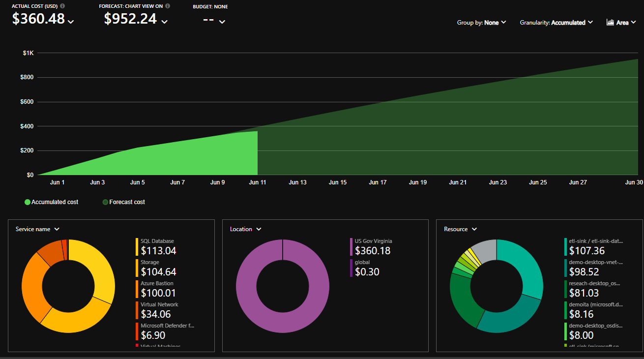Click the Storage $104.64 legend entry
The height and width of the screenshot is (359, 644).
tap(157, 268)
